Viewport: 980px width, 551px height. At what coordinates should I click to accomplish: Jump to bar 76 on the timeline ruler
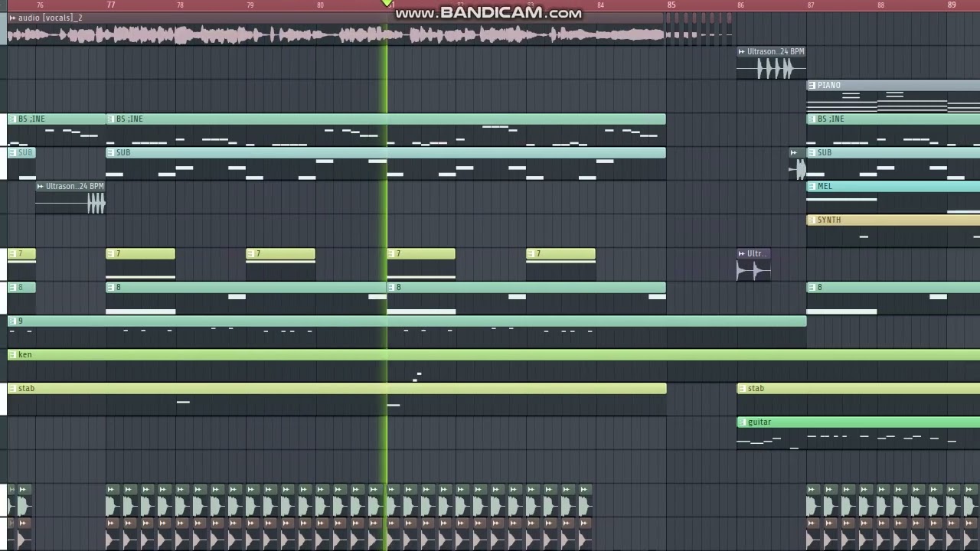coord(40,5)
